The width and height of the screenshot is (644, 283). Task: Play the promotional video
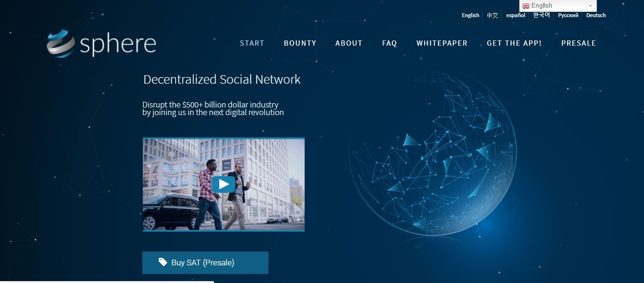[x=223, y=184]
